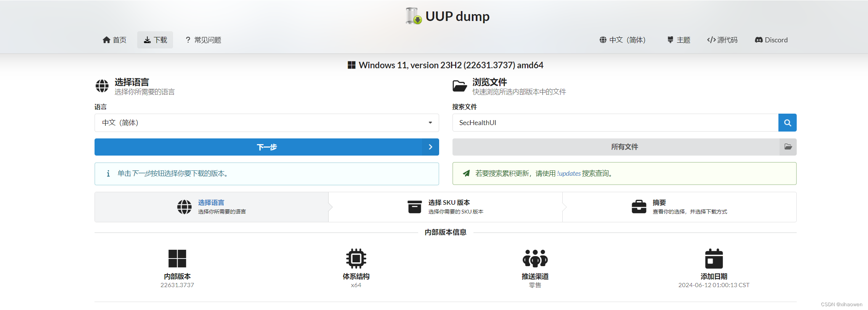This screenshot has width=868, height=310.
Task: Change site language via 中文（简体） menu
Action: pos(623,40)
